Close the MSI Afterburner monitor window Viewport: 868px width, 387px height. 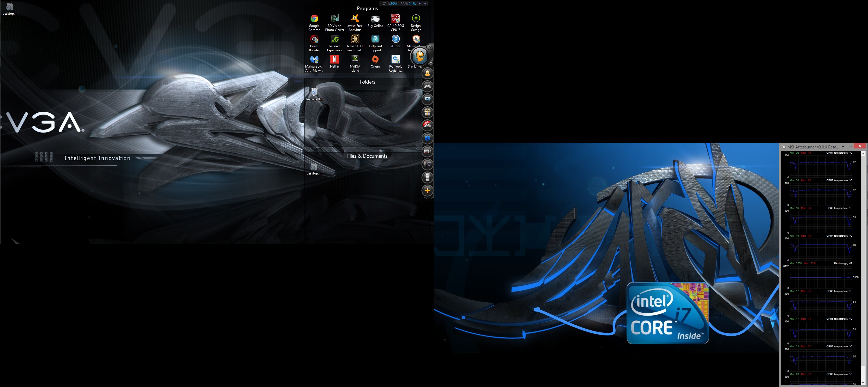(x=860, y=146)
